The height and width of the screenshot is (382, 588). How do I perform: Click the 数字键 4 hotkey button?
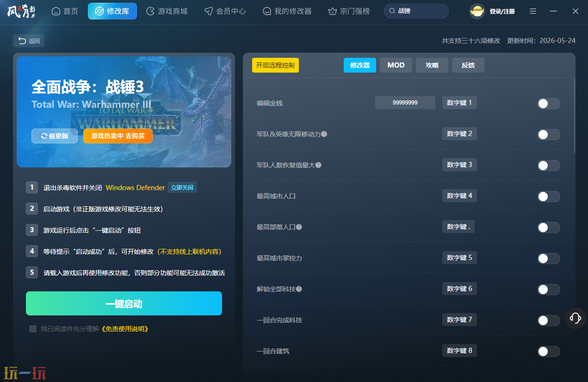click(459, 196)
